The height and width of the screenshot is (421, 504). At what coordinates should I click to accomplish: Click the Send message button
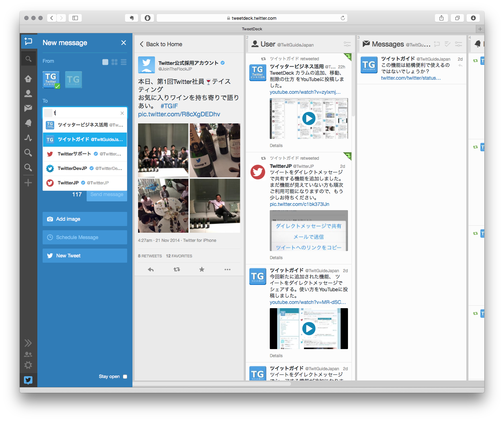107,195
